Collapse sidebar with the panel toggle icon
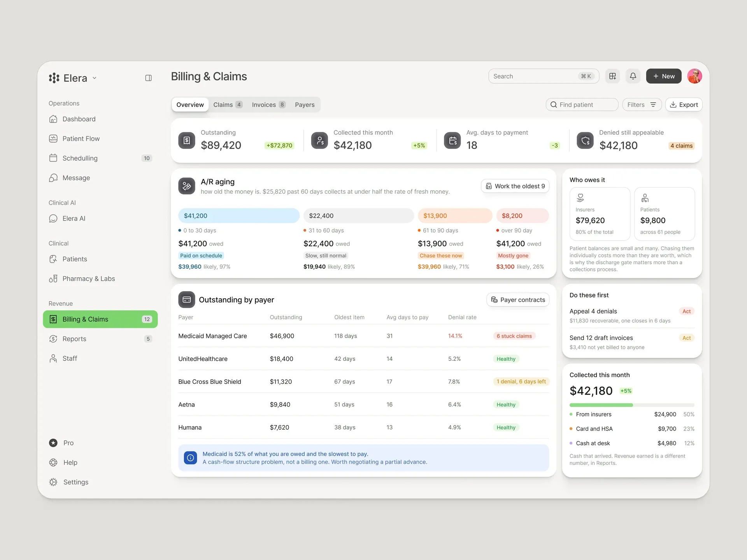Viewport: 747px width, 560px height. (x=148, y=78)
